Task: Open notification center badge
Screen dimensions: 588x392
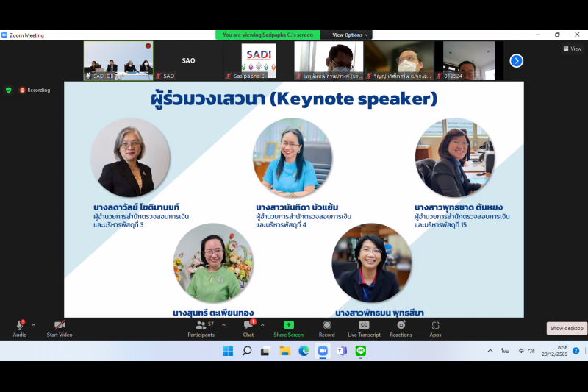Action: tap(576, 351)
